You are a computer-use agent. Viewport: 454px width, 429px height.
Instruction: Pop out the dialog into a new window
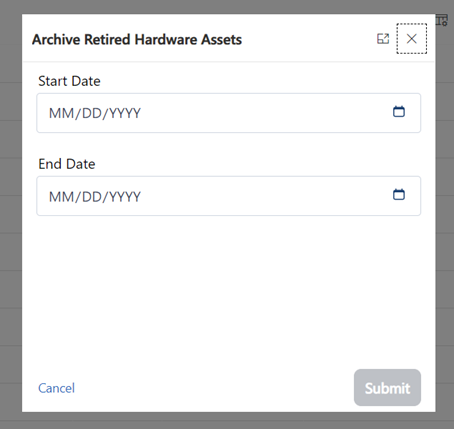tap(383, 39)
